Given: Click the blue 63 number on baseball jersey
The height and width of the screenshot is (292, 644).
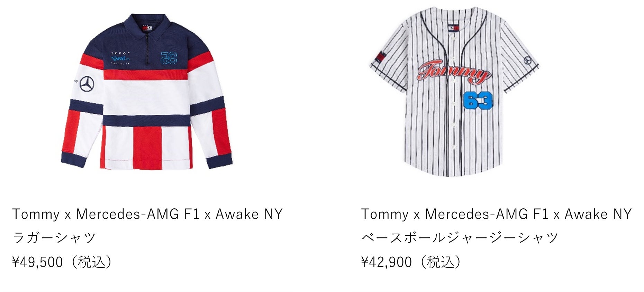Looking at the screenshot, I should [x=478, y=101].
